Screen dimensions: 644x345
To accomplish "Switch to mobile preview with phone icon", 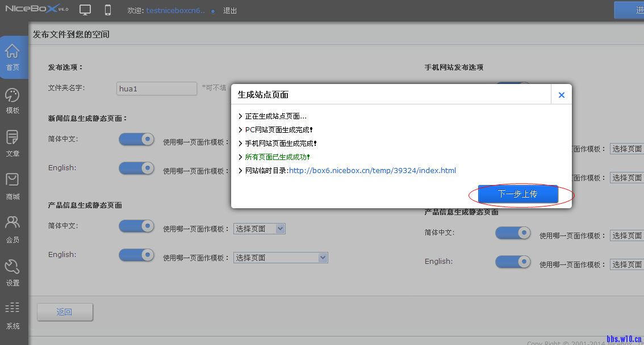I will [x=107, y=10].
